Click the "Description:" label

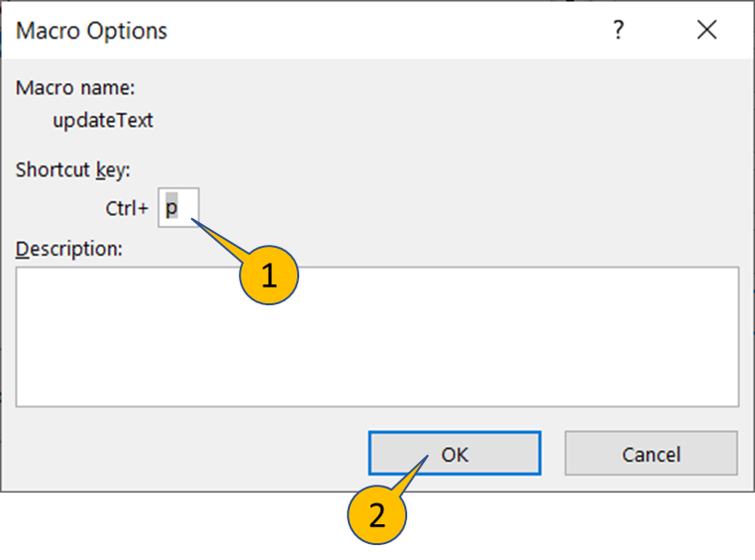pyautogui.click(x=69, y=249)
